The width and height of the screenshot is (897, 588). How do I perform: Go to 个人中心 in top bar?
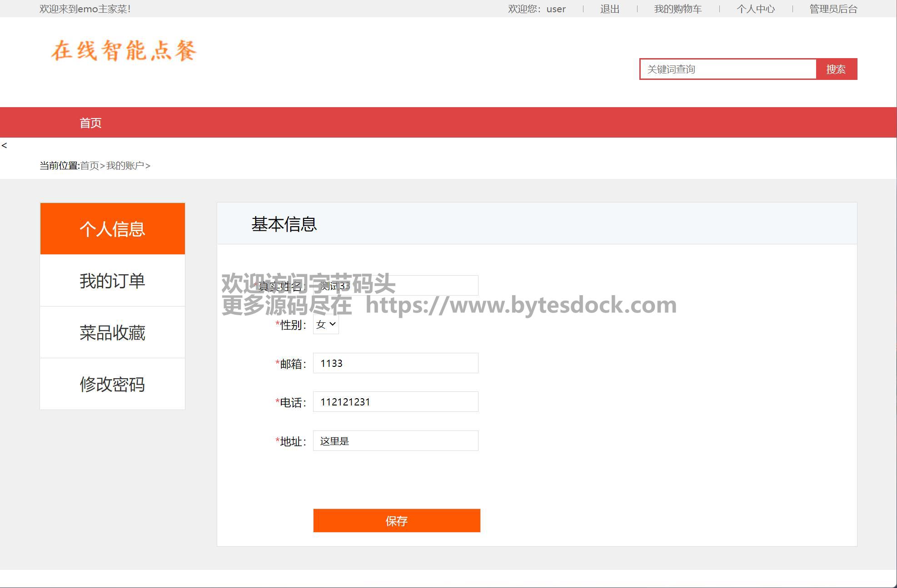coord(755,9)
